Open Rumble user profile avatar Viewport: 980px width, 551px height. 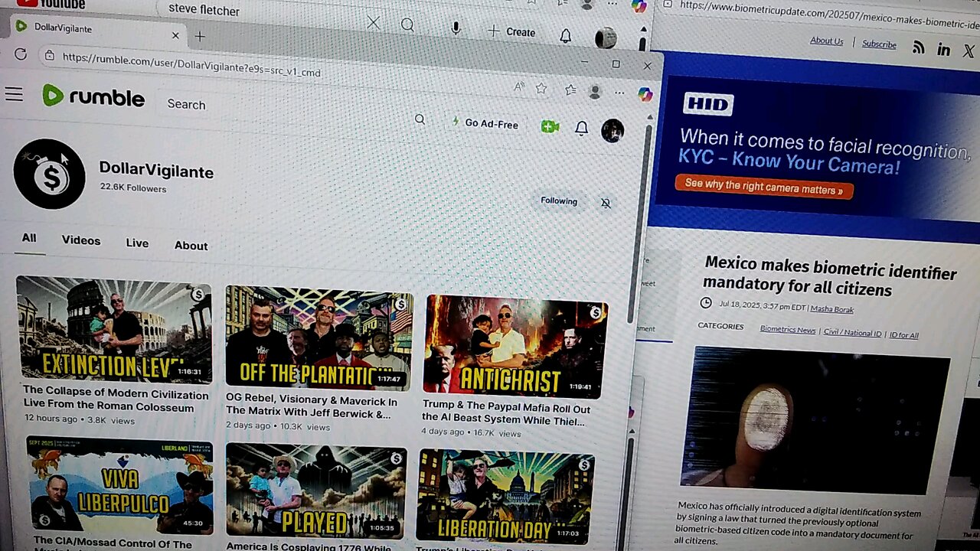pyautogui.click(x=612, y=130)
